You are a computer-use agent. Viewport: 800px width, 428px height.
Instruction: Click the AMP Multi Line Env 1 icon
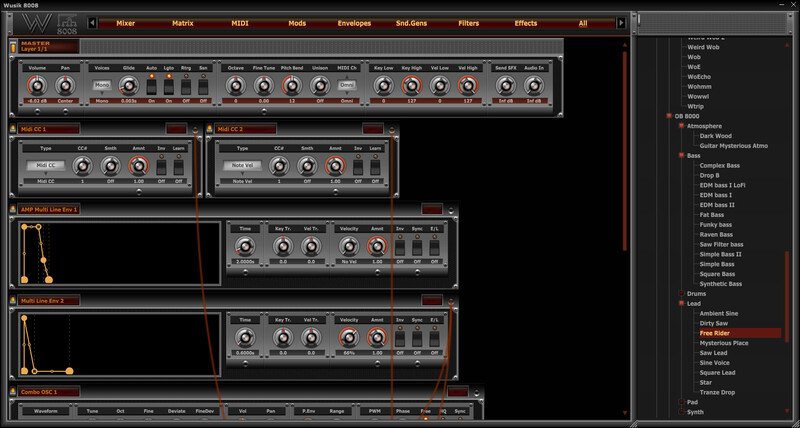tap(13, 210)
